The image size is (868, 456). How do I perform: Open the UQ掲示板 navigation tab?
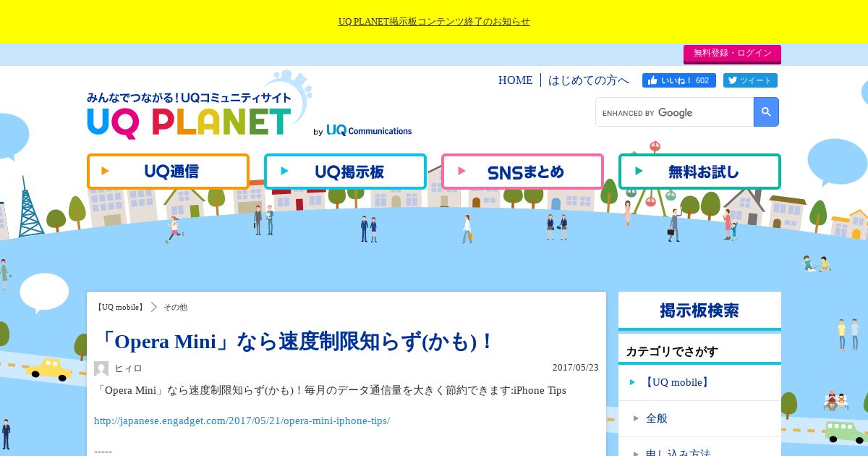(x=345, y=172)
